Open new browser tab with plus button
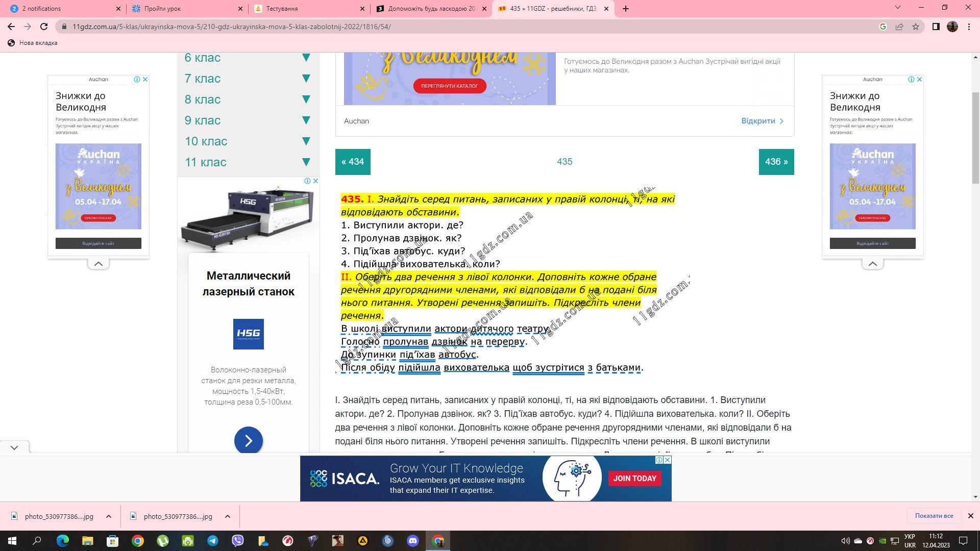 point(626,9)
